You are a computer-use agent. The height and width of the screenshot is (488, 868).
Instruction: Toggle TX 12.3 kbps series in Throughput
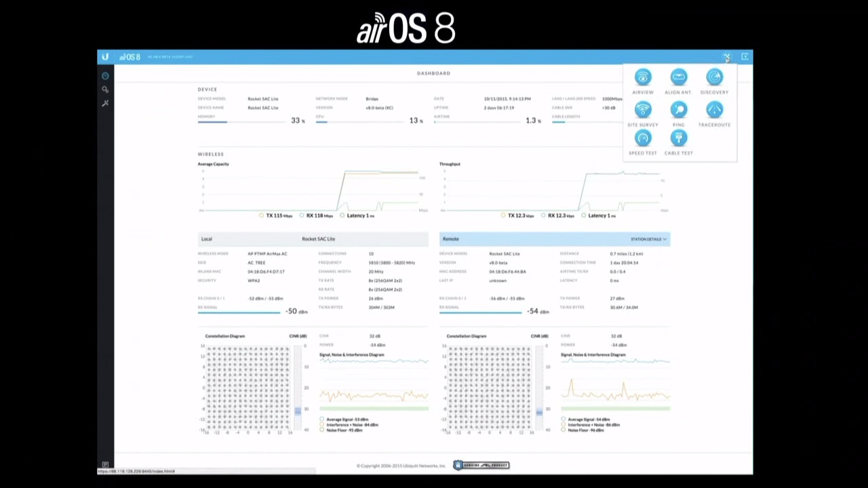517,216
